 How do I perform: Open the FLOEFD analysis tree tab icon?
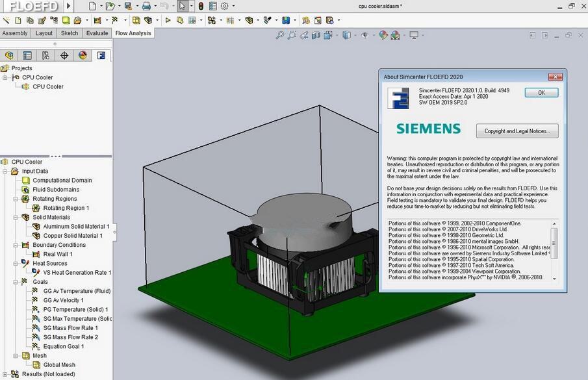tap(101, 55)
